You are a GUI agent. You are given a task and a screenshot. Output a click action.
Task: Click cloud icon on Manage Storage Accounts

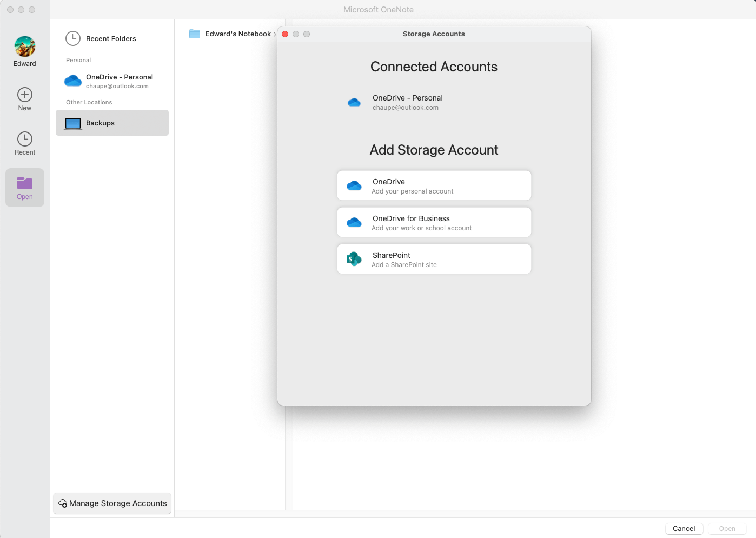[x=63, y=503]
